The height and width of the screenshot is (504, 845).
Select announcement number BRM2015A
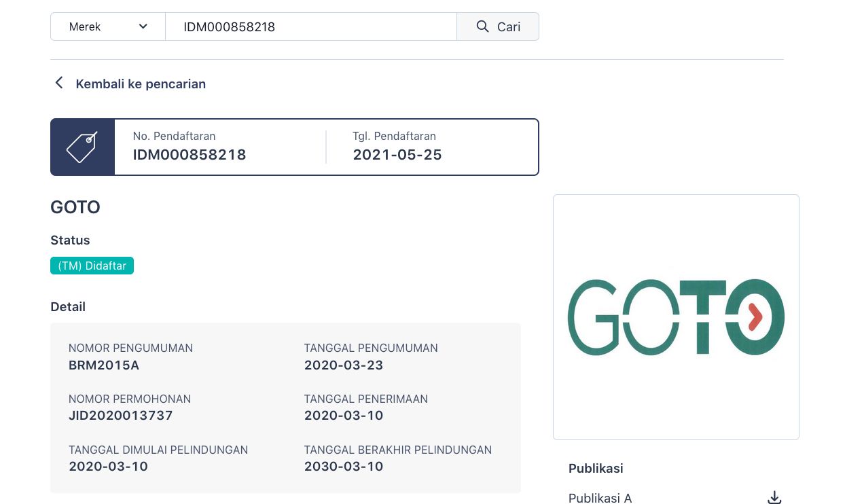coord(104,365)
